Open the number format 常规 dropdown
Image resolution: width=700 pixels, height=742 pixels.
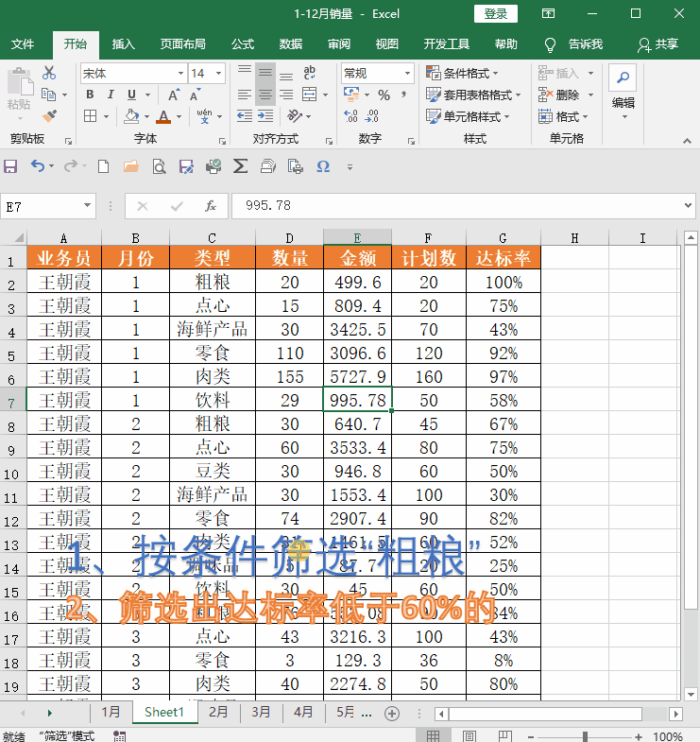point(407,74)
